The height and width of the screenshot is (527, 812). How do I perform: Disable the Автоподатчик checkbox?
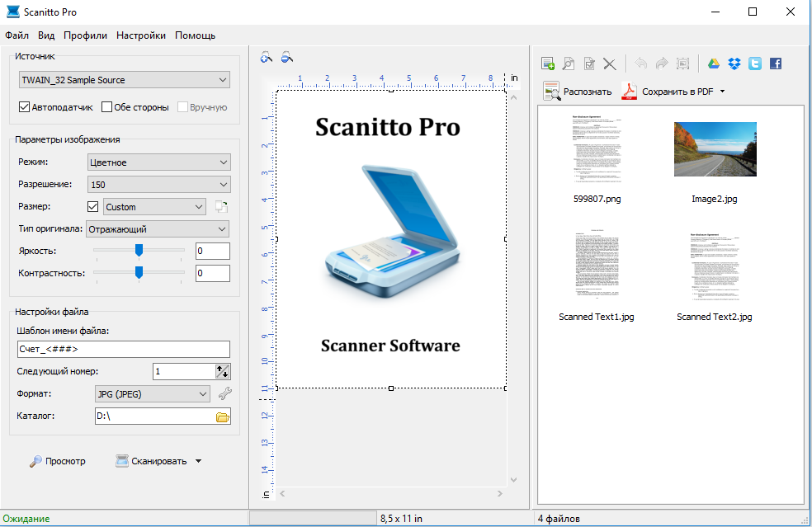click(25, 107)
